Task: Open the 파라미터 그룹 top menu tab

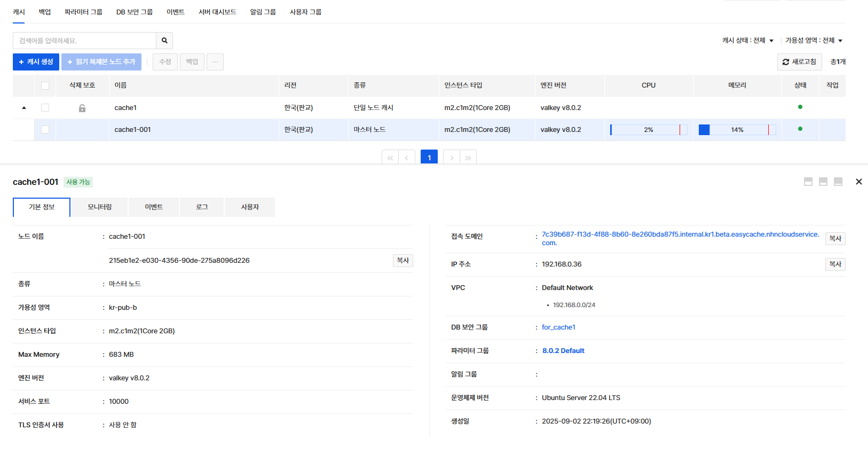Action: (83, 12)
